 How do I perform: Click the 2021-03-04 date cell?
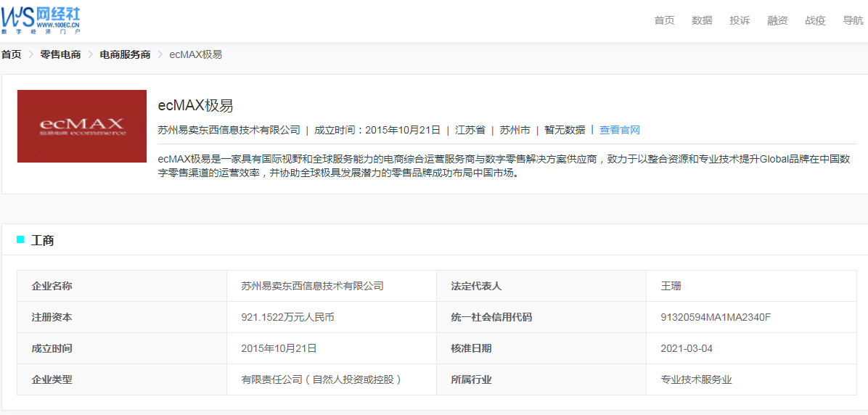[751, 348]
